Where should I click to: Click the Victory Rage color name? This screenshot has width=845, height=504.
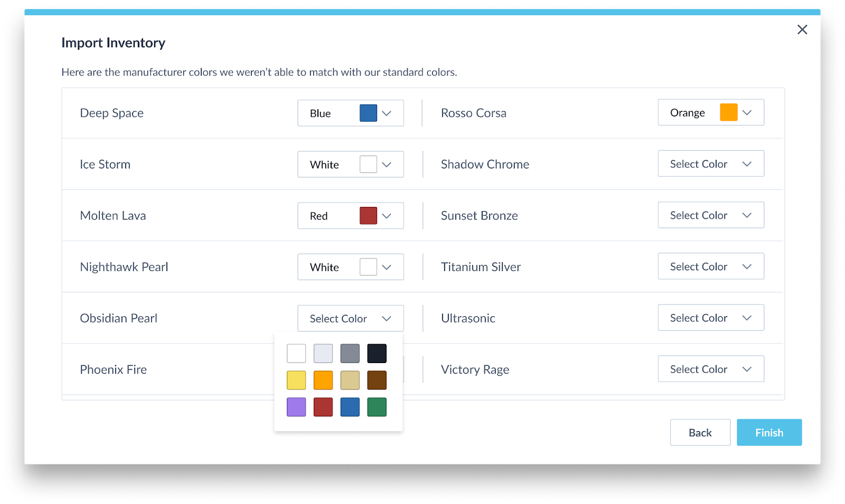pyautogui.click(x=475, y=369)
